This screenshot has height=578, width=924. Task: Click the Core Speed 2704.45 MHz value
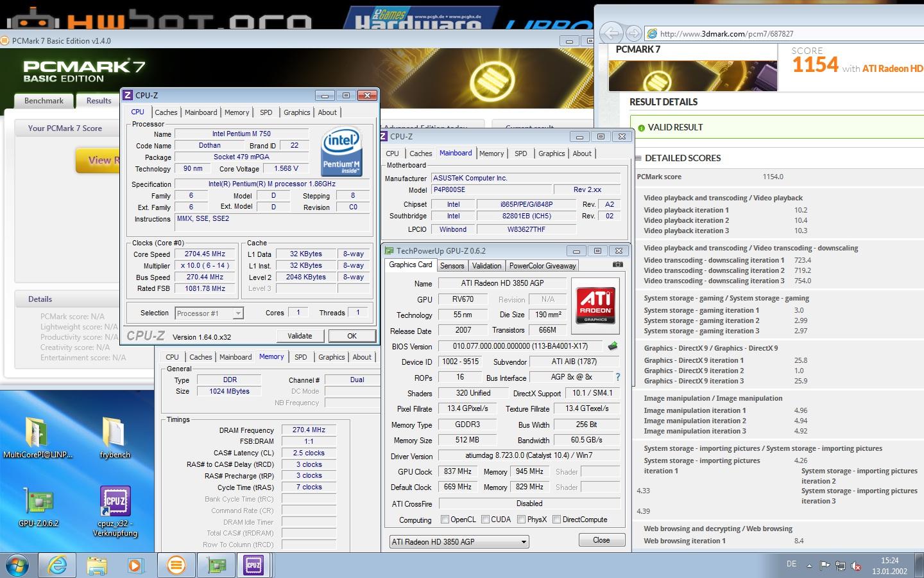pos(205,254)
